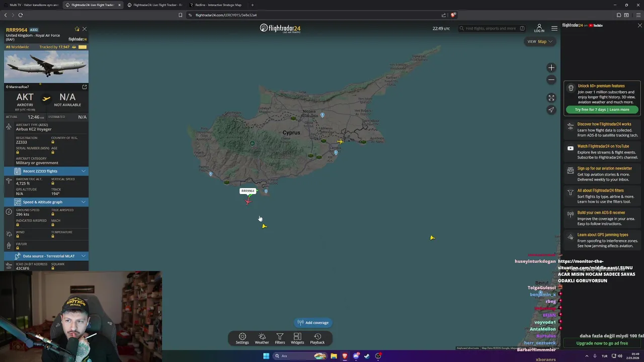Select the yellow aircraft south of RRR9964
The height and width of the screenshot is (362, 644).
pyautogui.click(x=264, y=226)
